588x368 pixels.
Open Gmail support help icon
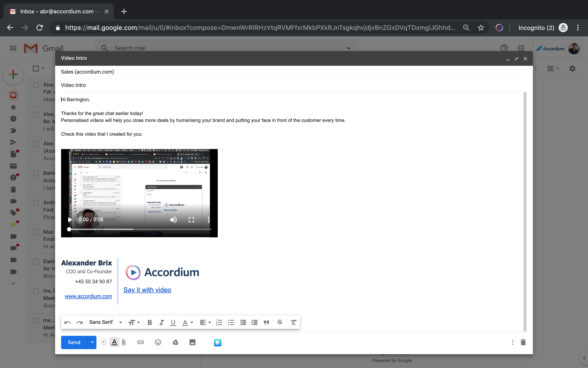coord(504,48)
